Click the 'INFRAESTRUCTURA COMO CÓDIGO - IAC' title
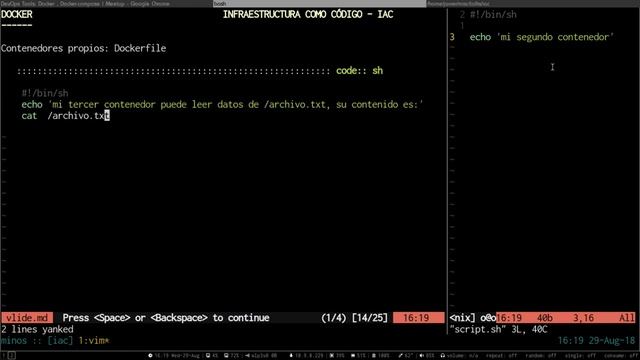Viewport: 640px width, 360px height. pyautogui.click(x=308, y=14)
